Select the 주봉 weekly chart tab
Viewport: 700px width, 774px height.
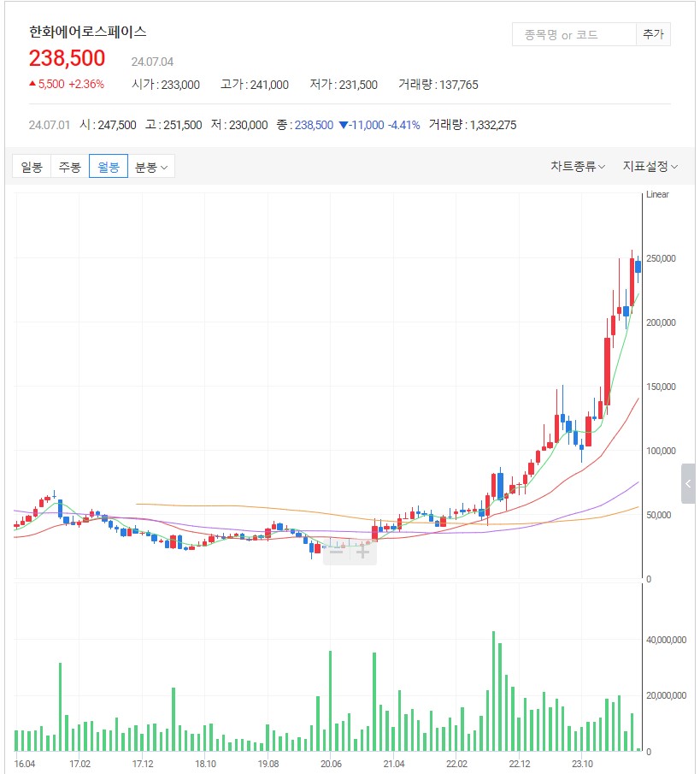(70, 167)
